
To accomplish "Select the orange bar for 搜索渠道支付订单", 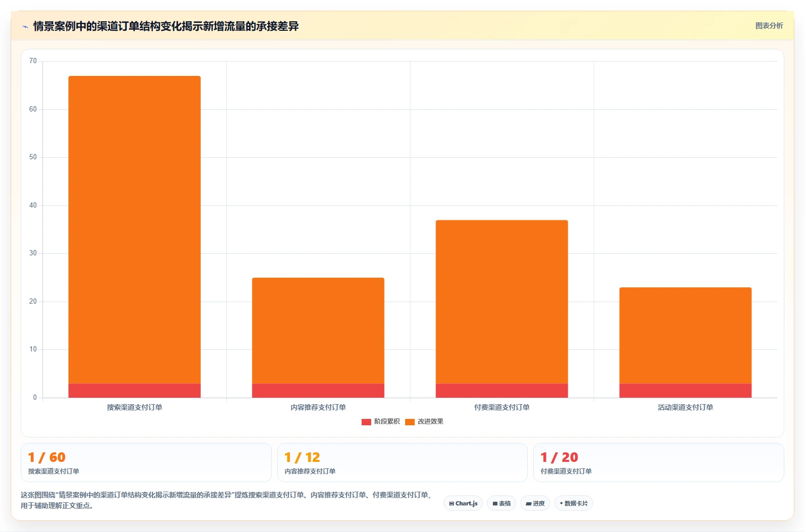I will click(x=134, y=230).
